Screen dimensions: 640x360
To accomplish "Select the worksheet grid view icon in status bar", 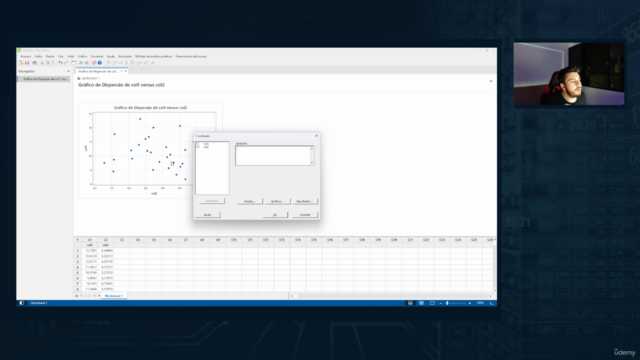I will click(421, 303).
